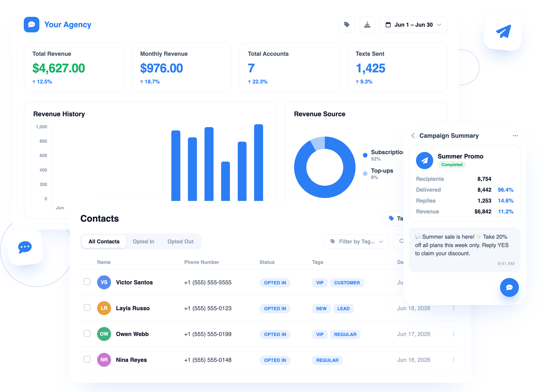Click the Delivered 96.4% value
This screenshot has width=541, height=392.
(x=505, y=190)
